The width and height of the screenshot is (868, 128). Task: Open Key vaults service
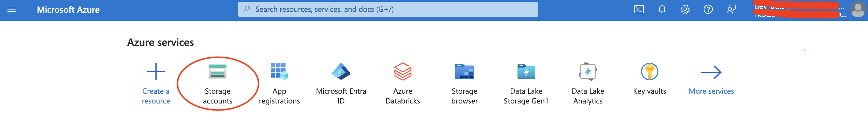pos(650,71)
